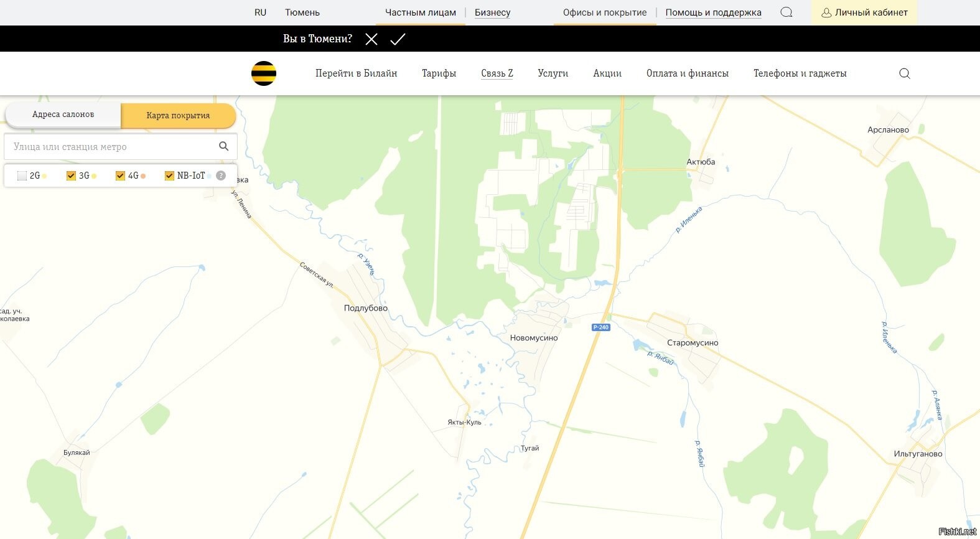Open the RU language selector
This screenshot has width=980, height=539.
click(x=260, y=12)
